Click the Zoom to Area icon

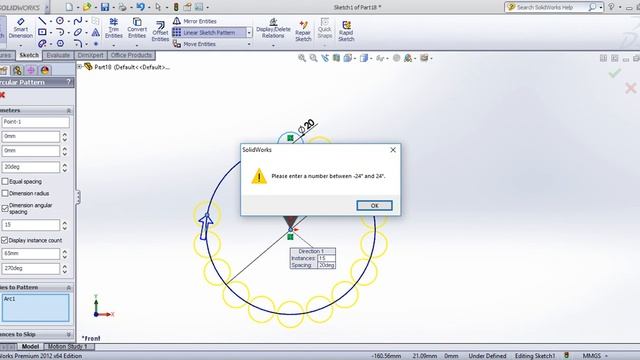(x=313, y=58)
